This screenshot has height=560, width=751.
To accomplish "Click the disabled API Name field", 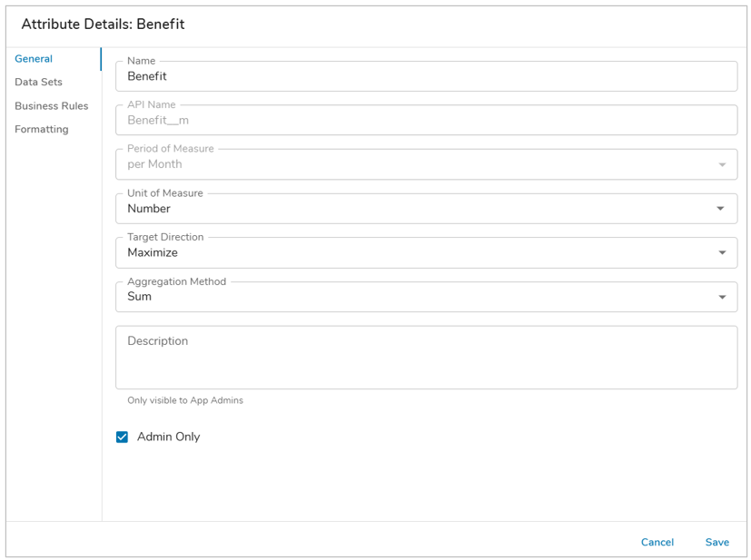I will pyautogui.click(x=425, y=121).
